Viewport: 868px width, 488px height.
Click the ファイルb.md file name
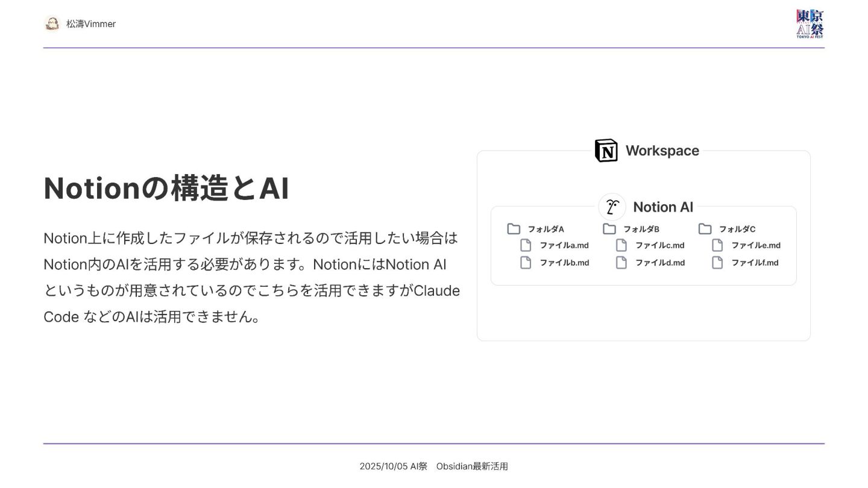564,263
